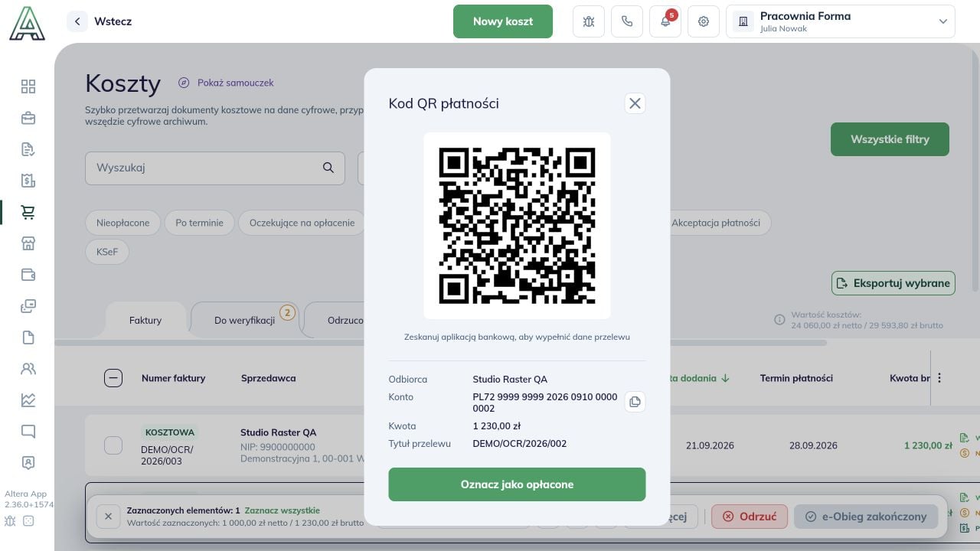980x551 pixels.
Task: Open the dashboard grid icon in sidebar
Action: click(x=28, y=86)
